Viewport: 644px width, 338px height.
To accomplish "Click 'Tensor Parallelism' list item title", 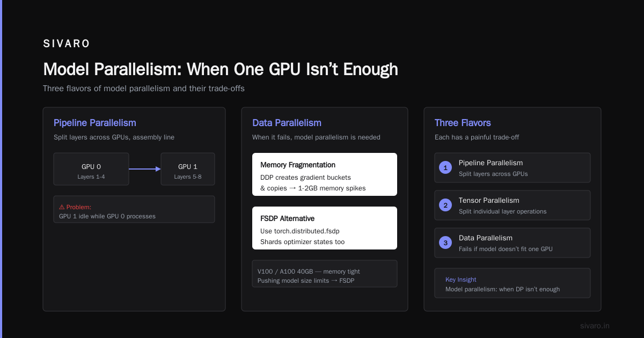I will pyautogui.click(x=489, y=200).
